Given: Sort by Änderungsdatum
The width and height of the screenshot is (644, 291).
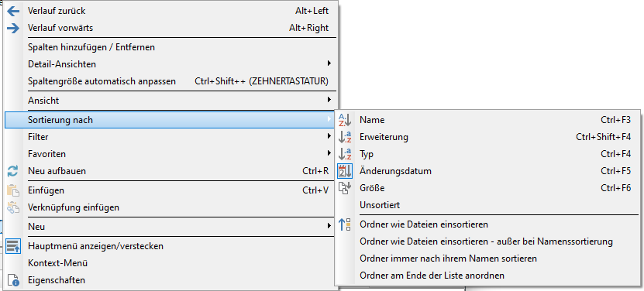Looking at the screenshot, I should [487, 171].
